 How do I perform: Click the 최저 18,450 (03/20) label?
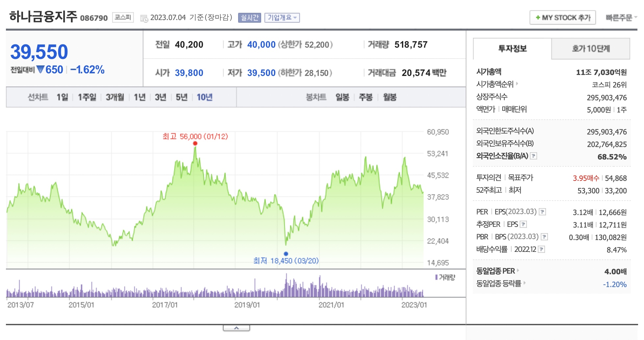[x=286, y=261]
